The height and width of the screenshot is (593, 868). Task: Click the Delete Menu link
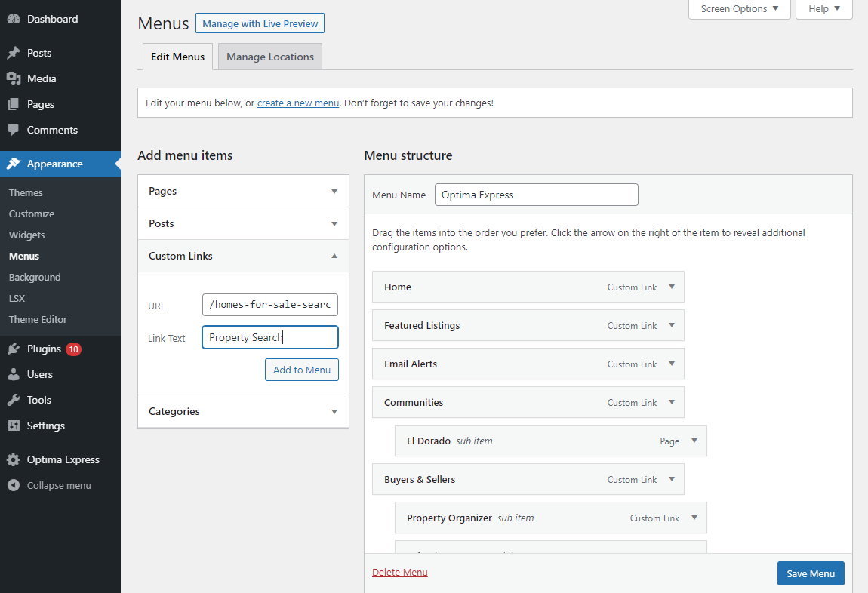click(x=400, y=572)
